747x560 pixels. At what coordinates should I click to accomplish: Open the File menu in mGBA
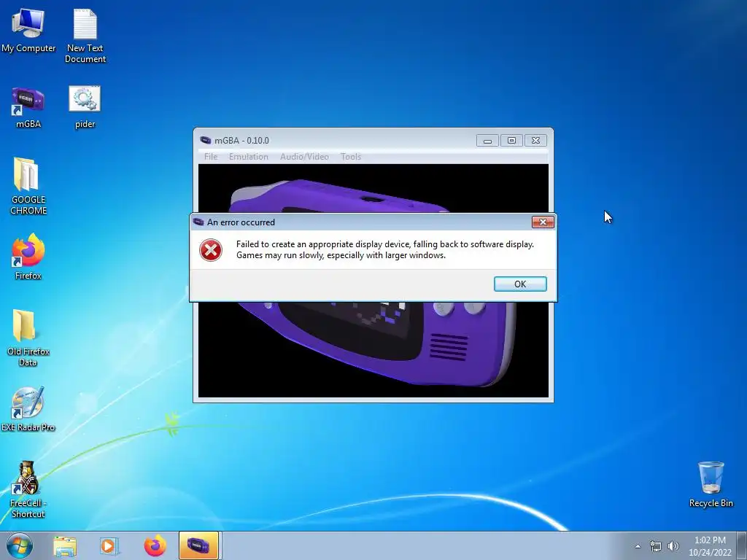[211, 157]
